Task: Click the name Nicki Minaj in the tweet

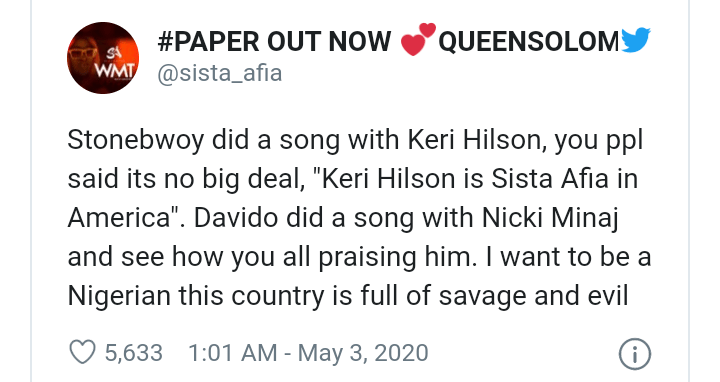Action: (x=550, y=218)
